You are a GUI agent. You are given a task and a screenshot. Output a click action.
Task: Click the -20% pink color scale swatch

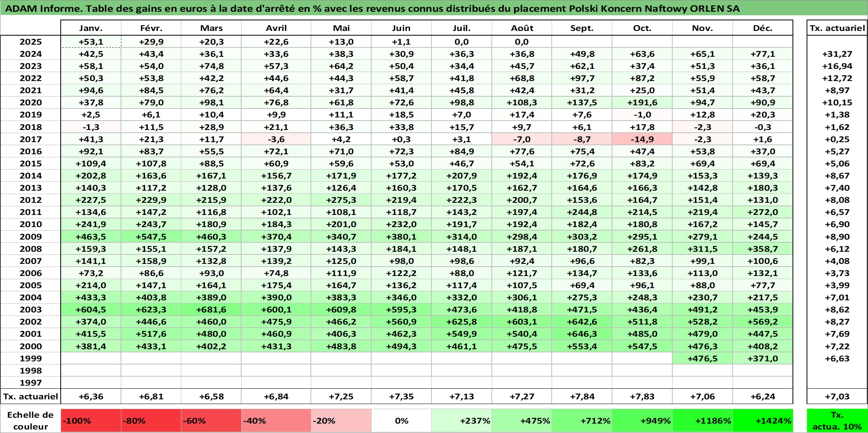[x=341, y=421]
